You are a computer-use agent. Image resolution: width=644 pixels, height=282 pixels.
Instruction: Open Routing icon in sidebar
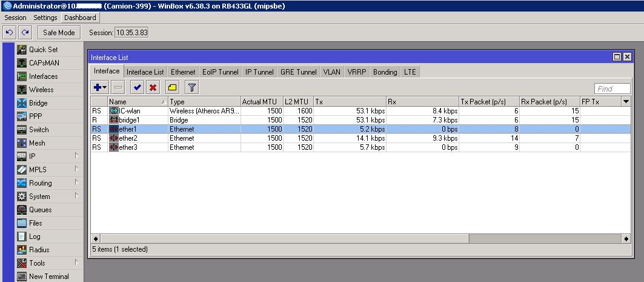22,183
